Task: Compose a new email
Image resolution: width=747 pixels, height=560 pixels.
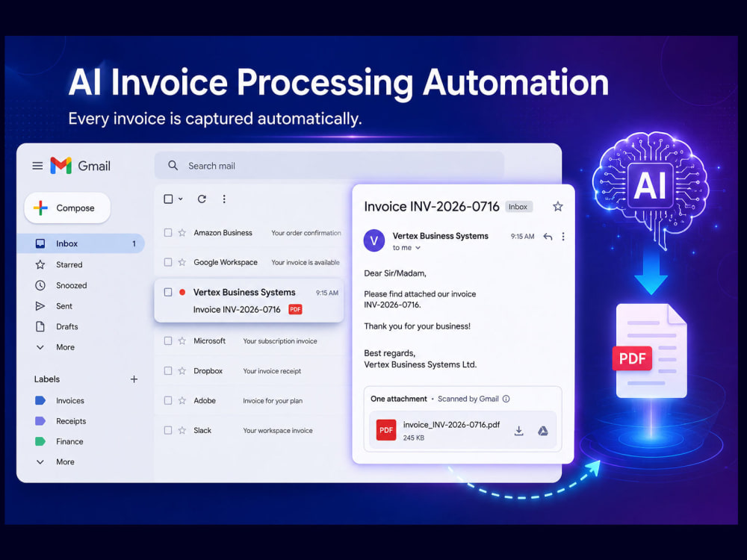Action: 67,208
